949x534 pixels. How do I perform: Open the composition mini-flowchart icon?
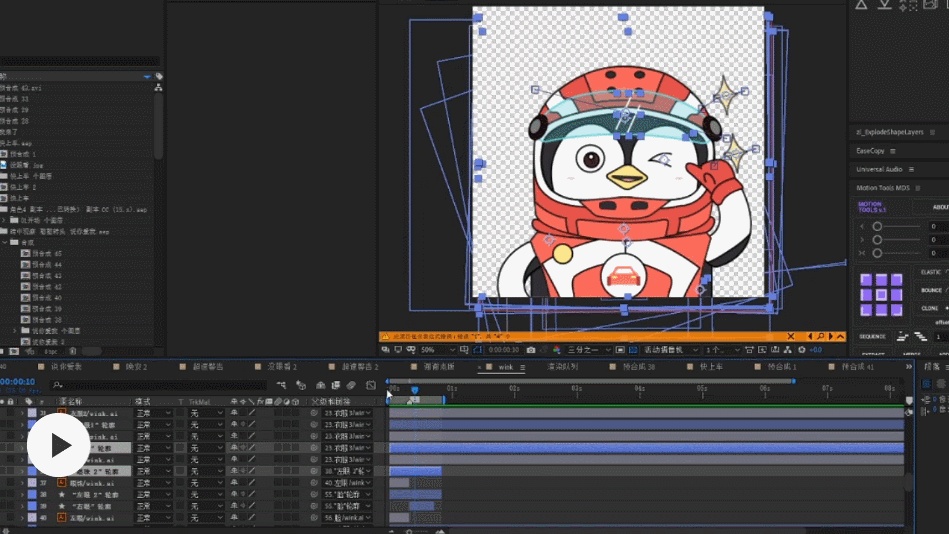click(x=281, y=385)
